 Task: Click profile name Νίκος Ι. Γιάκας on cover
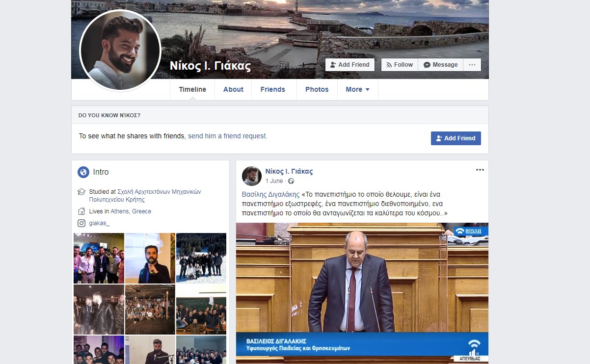210,66
